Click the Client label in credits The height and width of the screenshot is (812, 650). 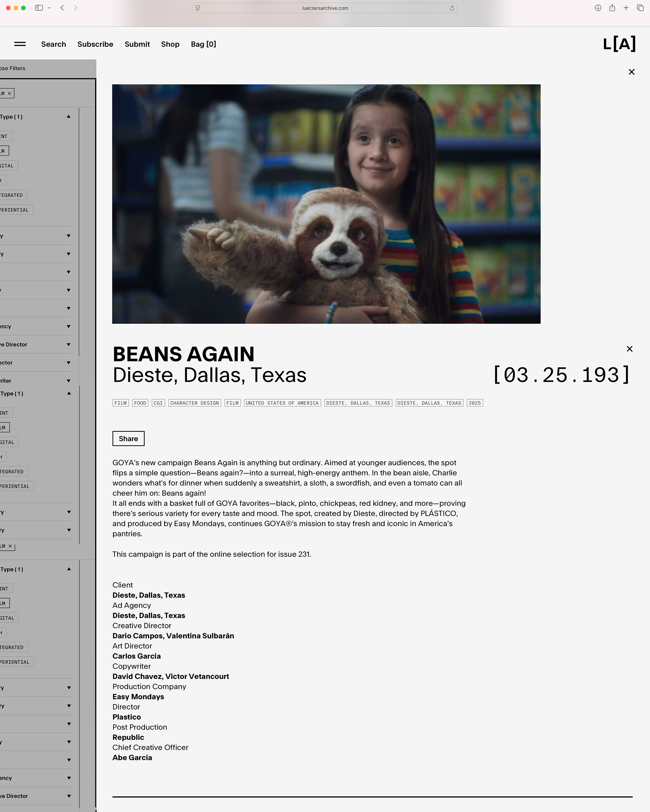(x=123, y=585)
